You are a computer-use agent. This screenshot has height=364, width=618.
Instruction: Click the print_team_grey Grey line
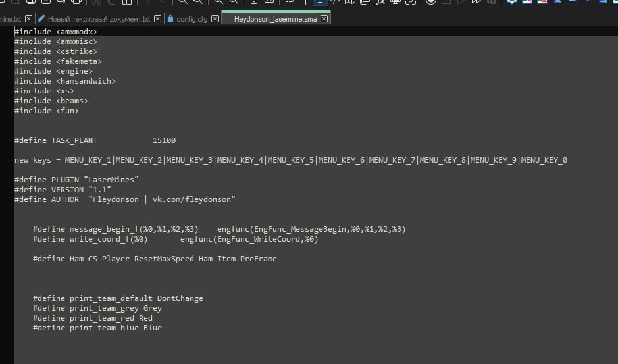pos(97,307)
